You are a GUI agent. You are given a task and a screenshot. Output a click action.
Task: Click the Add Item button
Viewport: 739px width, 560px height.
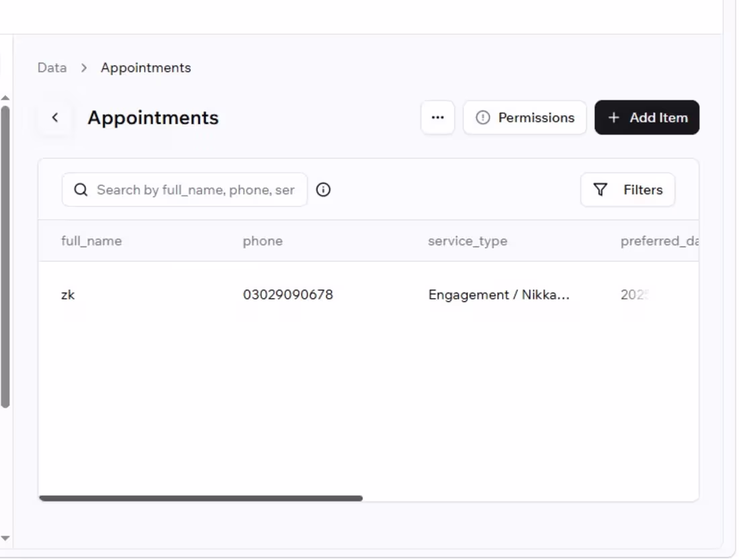(646, 118)
